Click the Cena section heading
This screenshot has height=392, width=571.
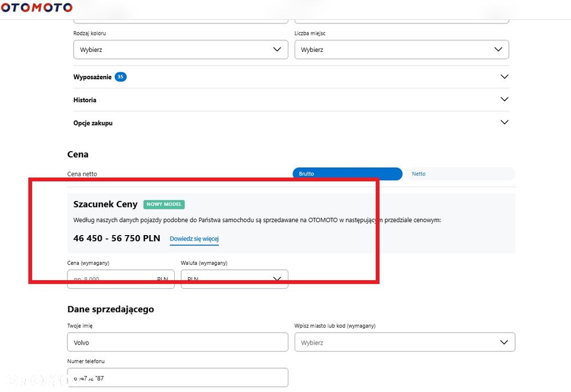click(78, 154)
